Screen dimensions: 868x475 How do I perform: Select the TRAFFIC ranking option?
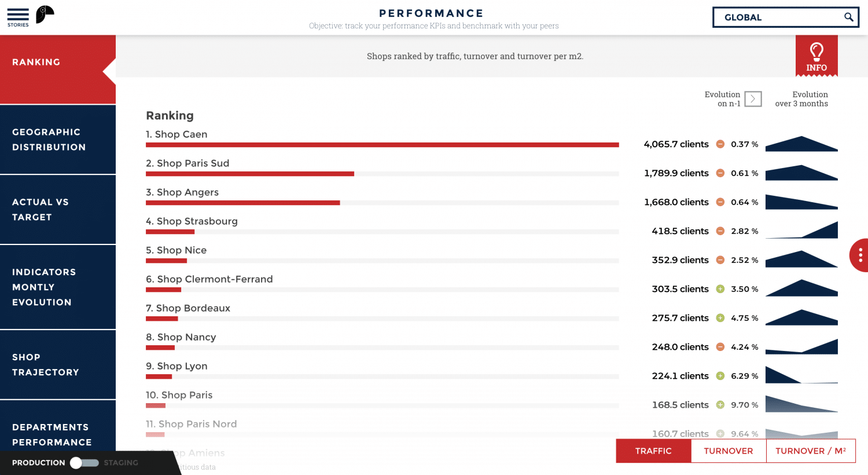[x=653, y=451]
